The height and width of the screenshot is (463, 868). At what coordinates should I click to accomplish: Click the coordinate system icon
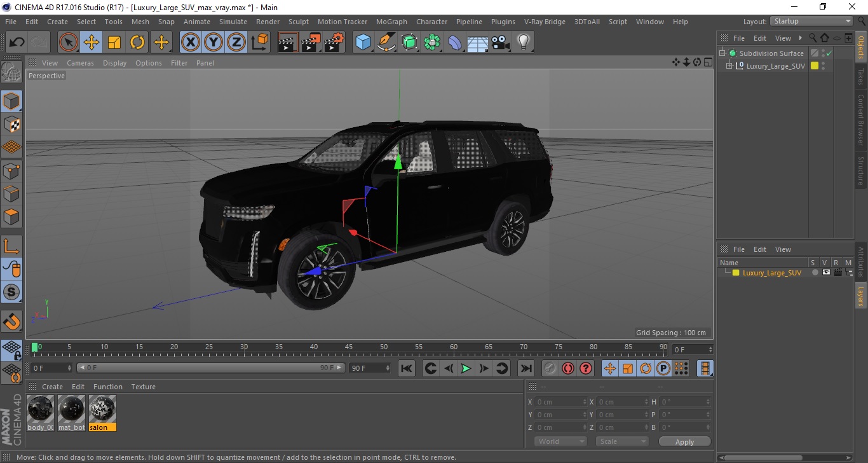click(259, 43)
